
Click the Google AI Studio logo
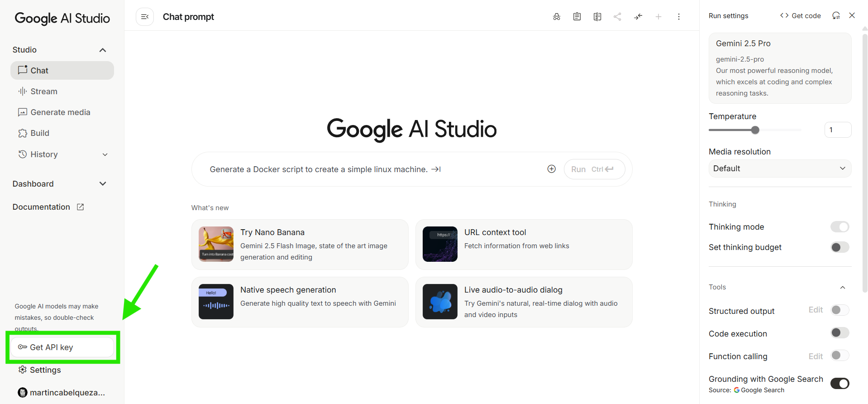point(62,18)
